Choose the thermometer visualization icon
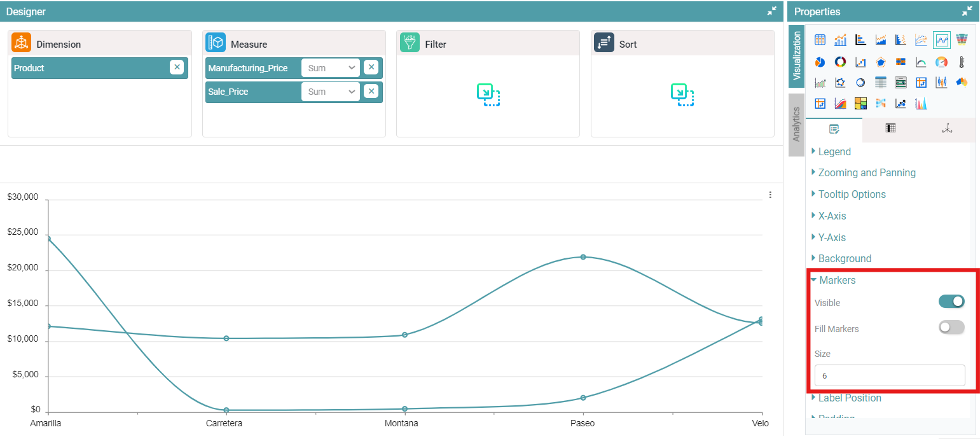The image size is (980, 439). point(962,62)
